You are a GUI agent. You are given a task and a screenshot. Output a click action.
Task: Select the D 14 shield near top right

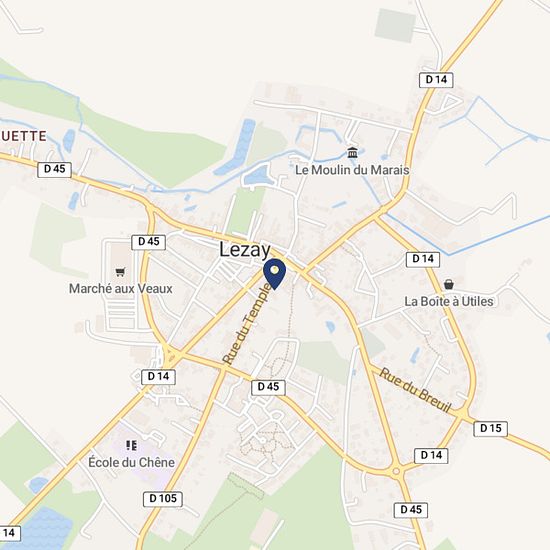pyautogui.click(x=436, y=80)
